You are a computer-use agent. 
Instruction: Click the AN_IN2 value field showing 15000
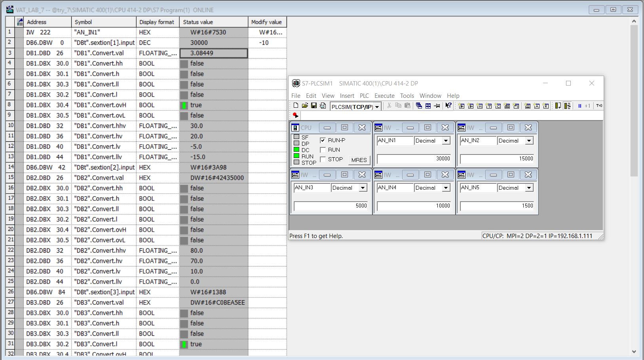[497, 159]
